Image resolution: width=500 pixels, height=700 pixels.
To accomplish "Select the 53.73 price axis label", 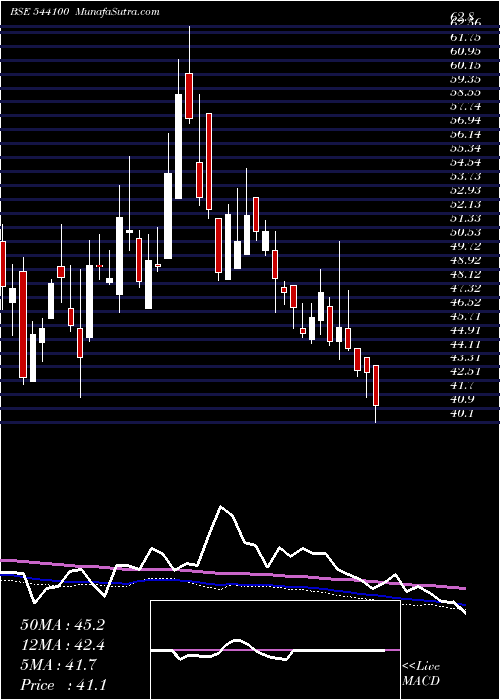I will pos(465,176).
